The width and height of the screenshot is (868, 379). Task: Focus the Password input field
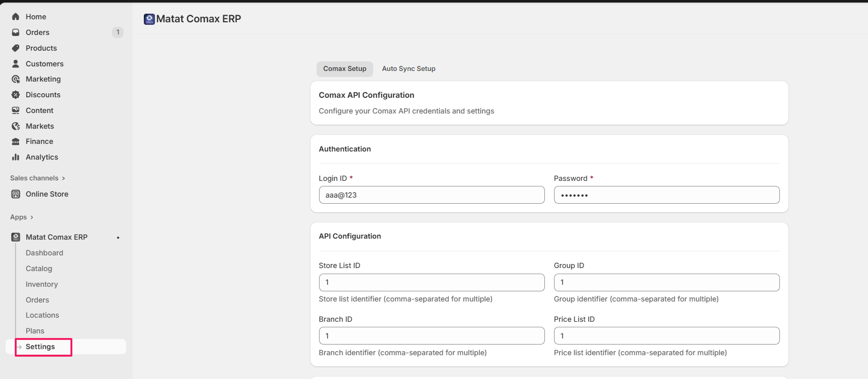pos(666,195)
